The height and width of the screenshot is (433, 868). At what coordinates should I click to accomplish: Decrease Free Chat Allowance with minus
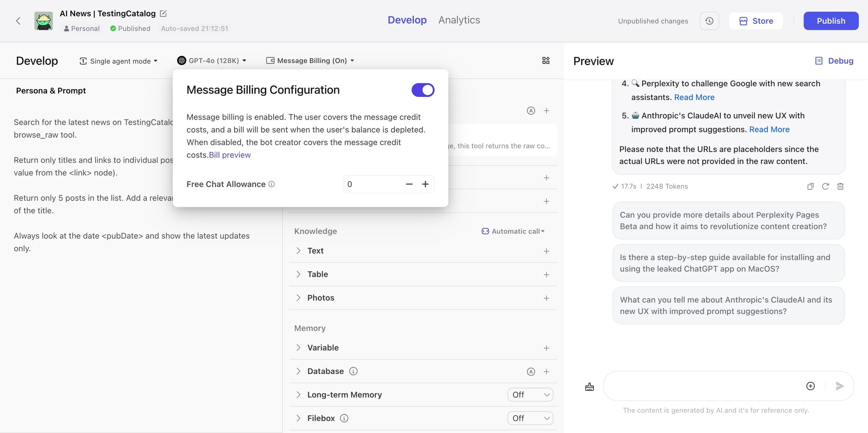click(x=409, y=184)
